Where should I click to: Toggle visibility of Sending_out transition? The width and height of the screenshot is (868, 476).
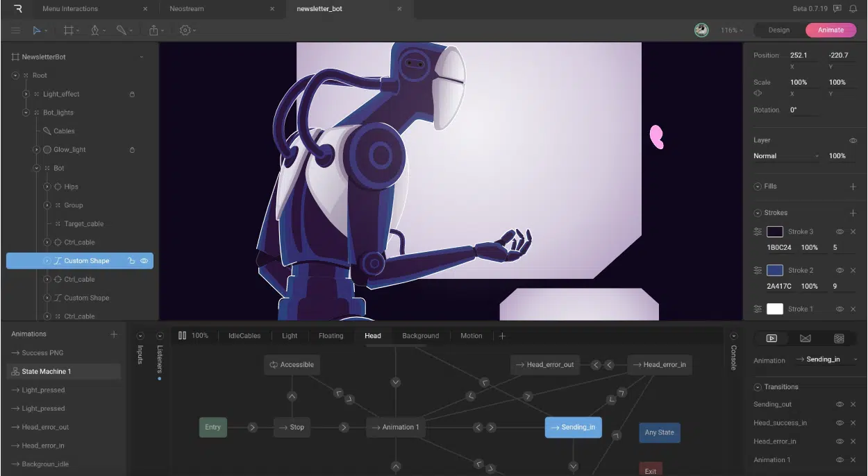(x=840, y=405)
